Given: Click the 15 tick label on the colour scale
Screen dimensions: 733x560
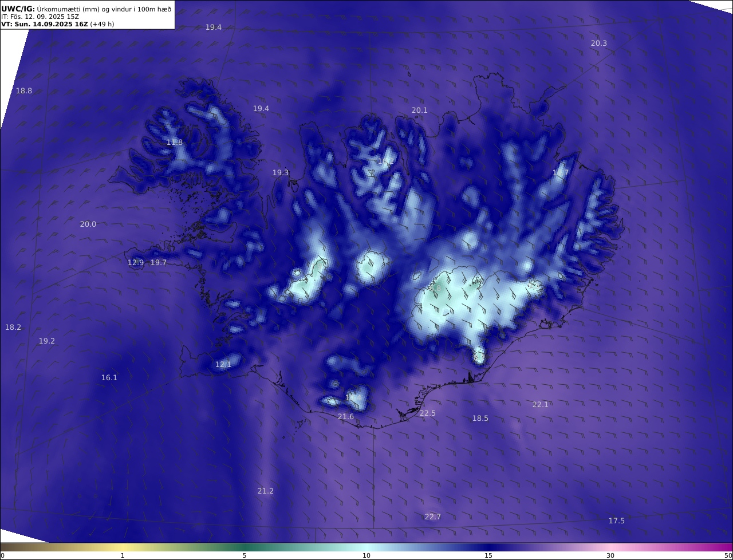Looking at the screenshot, I should point(488,555).
